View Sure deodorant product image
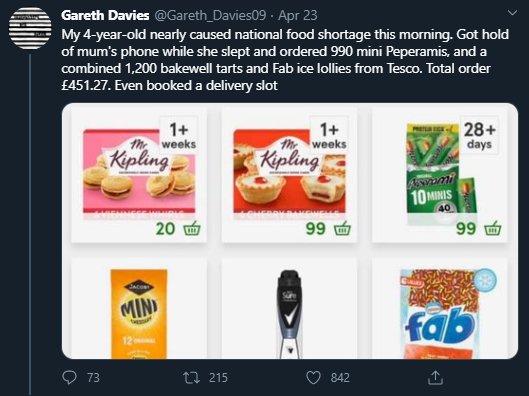The height and width of the screenshot is (396, 529). [289, 314]
